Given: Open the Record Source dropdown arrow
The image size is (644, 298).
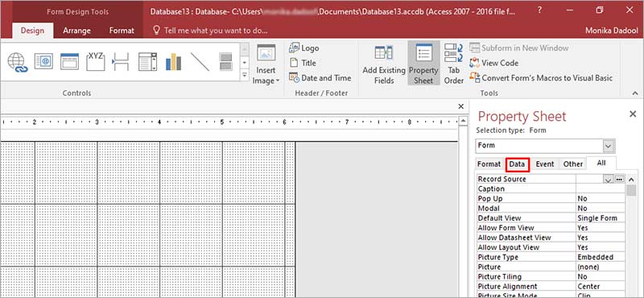Looking at the screenshot, I should (x=609, y=180).
